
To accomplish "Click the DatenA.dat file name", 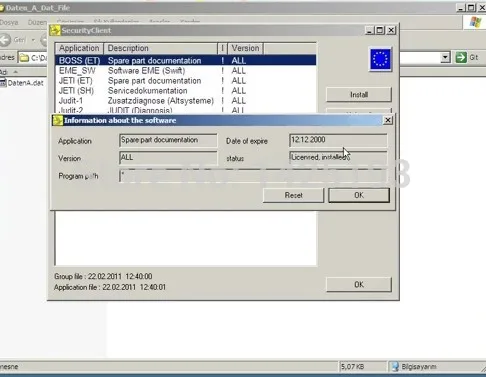I will tap(25, 83).
